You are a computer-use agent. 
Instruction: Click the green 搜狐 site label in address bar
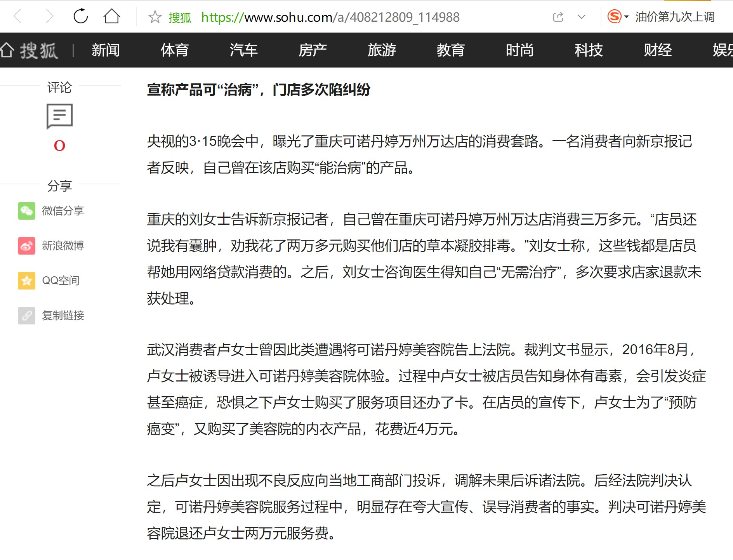click(180, 17)
